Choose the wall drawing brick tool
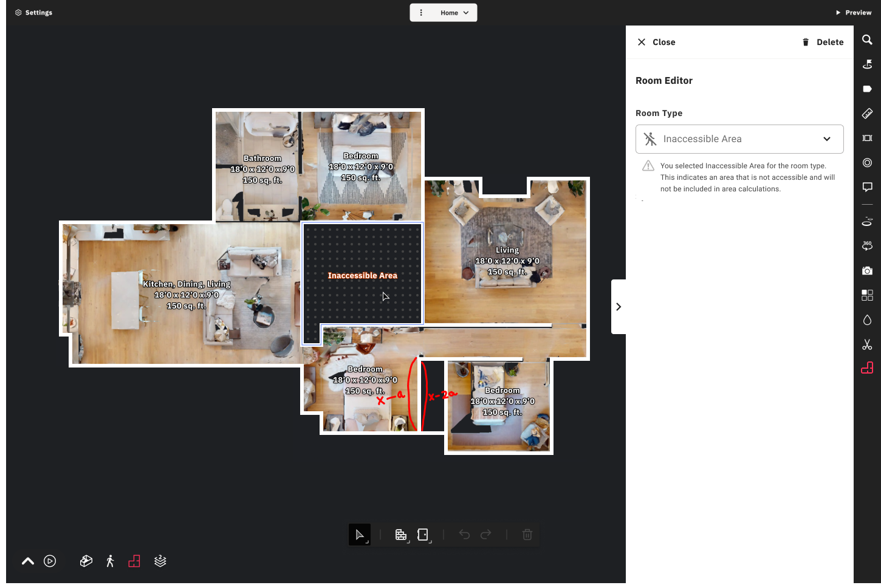 (401, 535)
